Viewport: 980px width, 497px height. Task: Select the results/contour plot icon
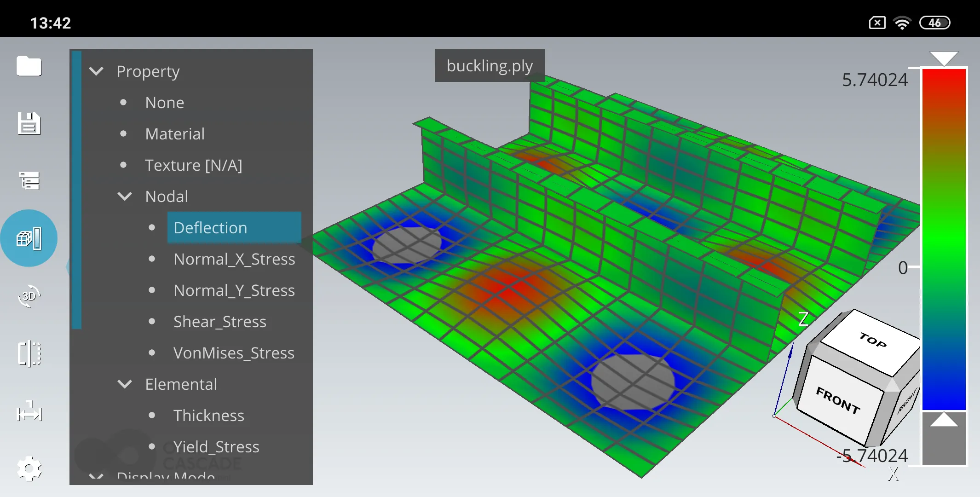(x=29, y=238)
